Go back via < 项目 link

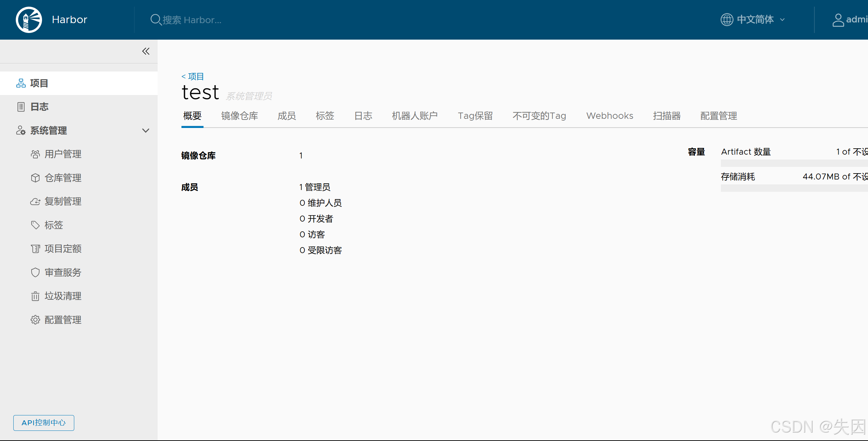193,76
